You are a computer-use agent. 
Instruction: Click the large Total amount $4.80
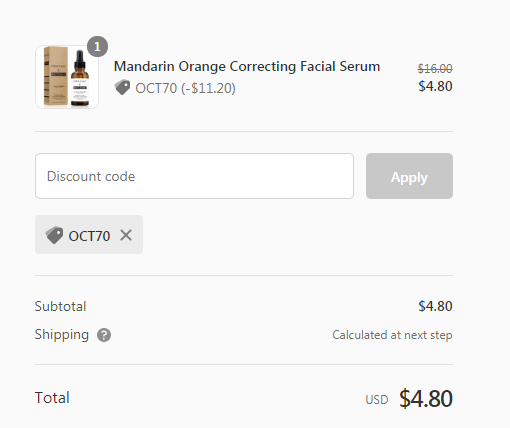(426, 398)
